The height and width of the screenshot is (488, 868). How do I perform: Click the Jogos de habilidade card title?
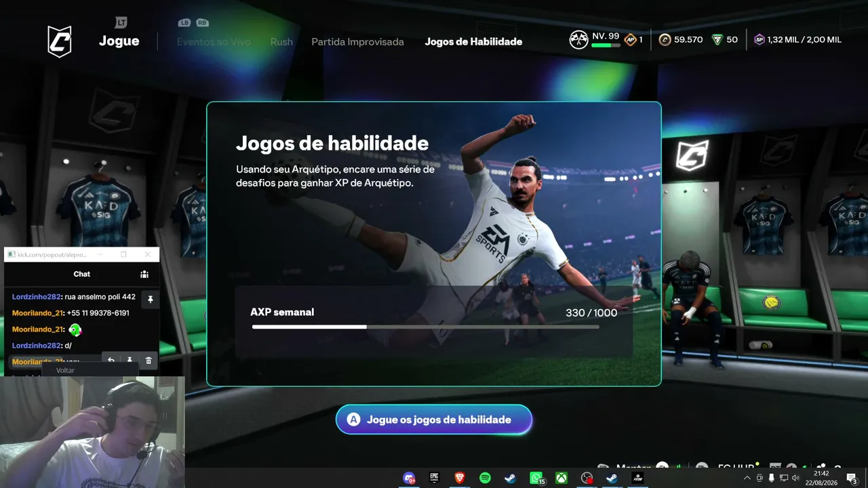[332, 143]
